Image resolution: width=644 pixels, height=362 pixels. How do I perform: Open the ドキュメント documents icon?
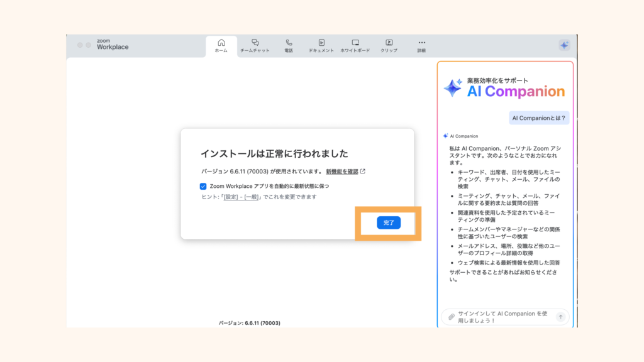323,43
